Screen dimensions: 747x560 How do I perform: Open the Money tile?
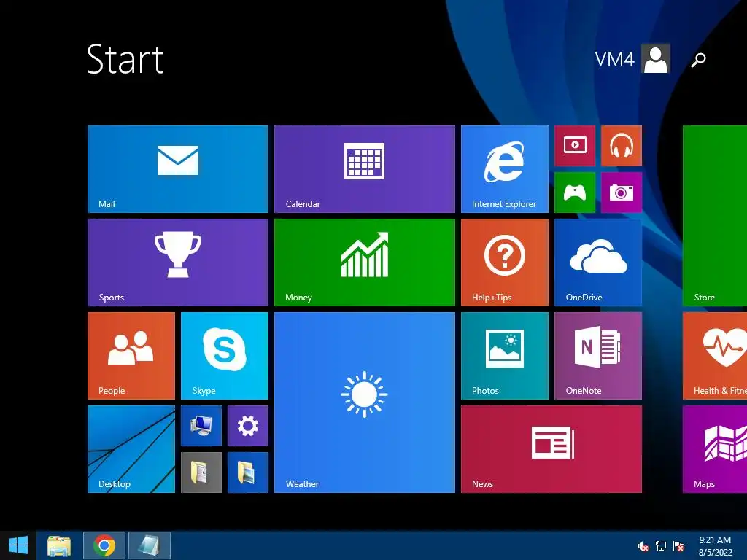click(365, 262)
